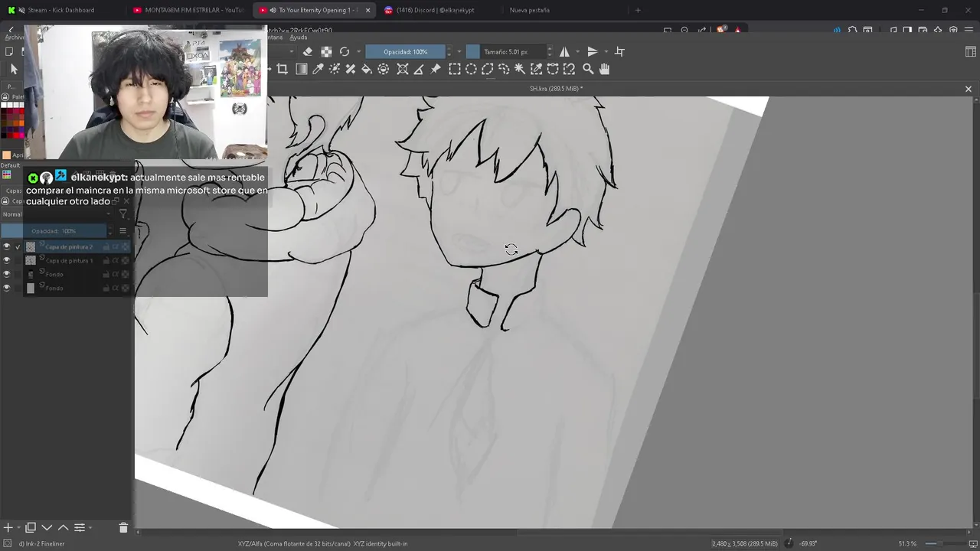Select the Elliptical Selection tool

click(x=471, y=69)
